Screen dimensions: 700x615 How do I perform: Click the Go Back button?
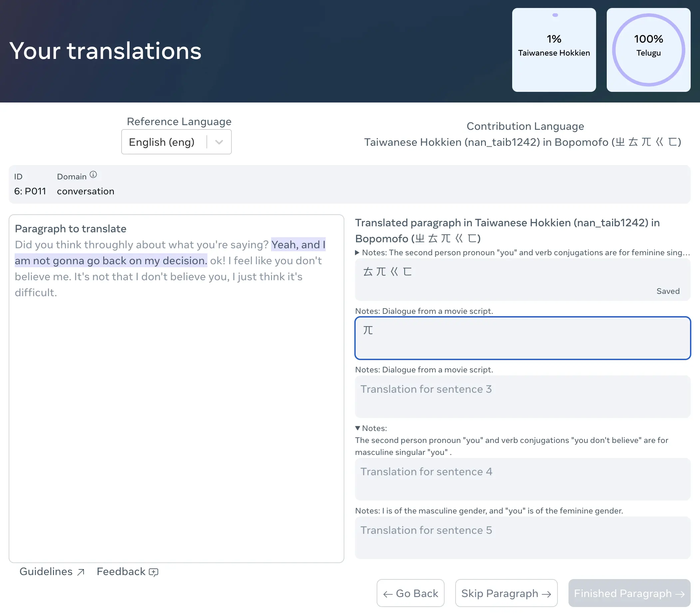point(410,593)
